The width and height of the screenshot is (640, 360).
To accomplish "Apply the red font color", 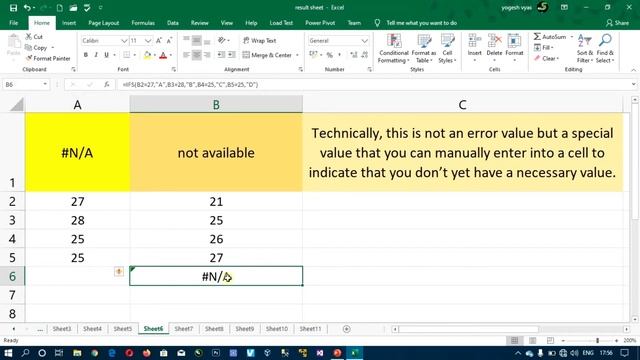I will (x=163, y=55).
